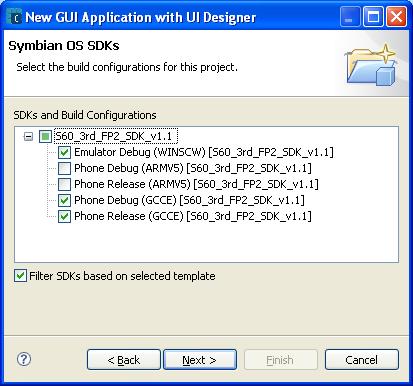The height and width of the screenshot is (386, 413).
Task: Cancel the new project wizard
Action: point(362,360)
